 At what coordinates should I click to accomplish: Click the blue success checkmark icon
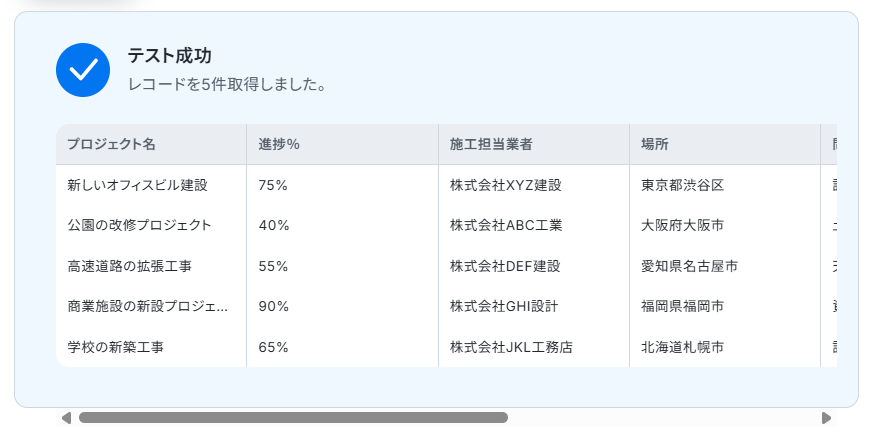[x=83, y=70]
